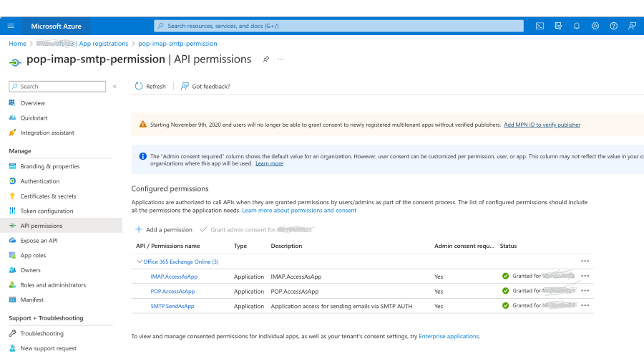Click the POP.AccessAsApp permission link
Image resolution: width=644 pixels, height=364 pixels.
pos(172,292)
